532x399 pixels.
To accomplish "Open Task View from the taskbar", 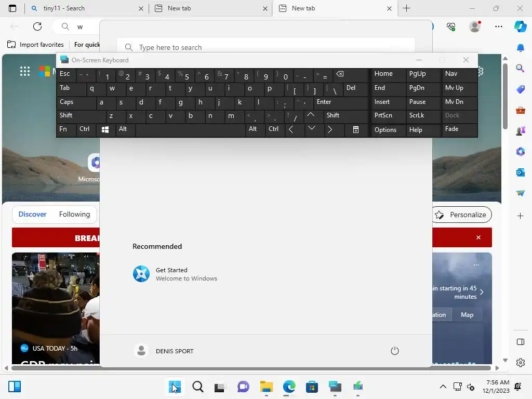I will pyautogui.click(x=220, y=387).
